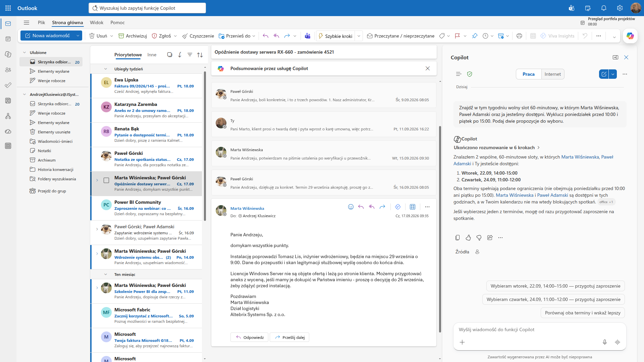Open OneDrive cloud icon in left rail
644x362 pixels.
point(8,131)
